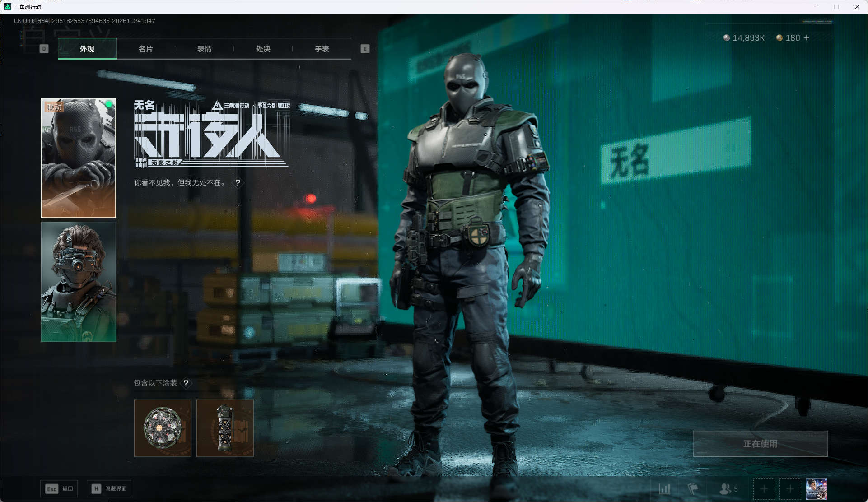Open the friends list icon showing 5
Viewport: 868px width, 502px height.
click(728, 489)
